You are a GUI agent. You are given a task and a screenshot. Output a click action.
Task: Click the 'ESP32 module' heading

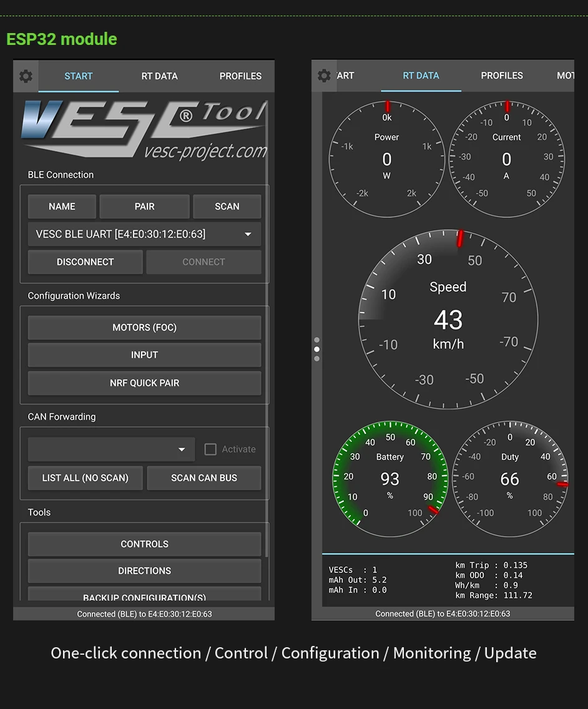pos(62,39)
